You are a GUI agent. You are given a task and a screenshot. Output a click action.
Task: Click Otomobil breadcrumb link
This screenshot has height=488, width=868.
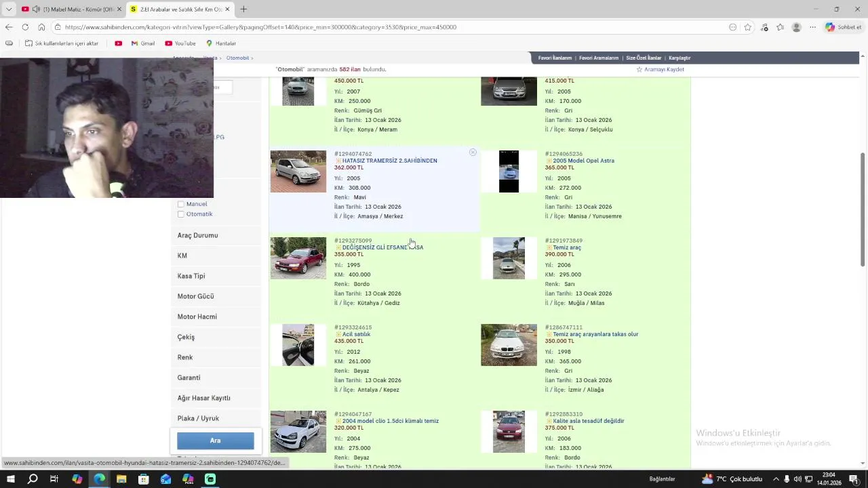(237, 58)
